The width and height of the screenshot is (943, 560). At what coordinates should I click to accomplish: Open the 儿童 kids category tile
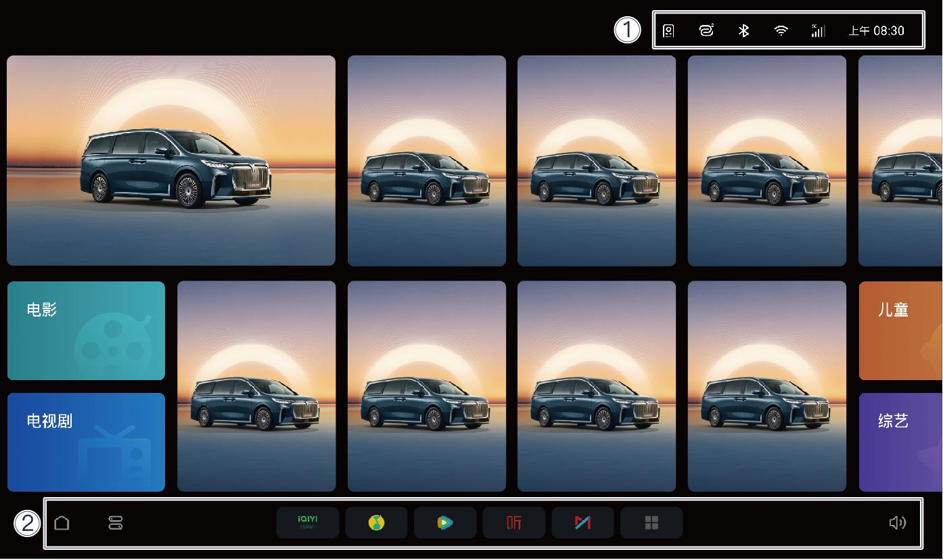point(900,331)
